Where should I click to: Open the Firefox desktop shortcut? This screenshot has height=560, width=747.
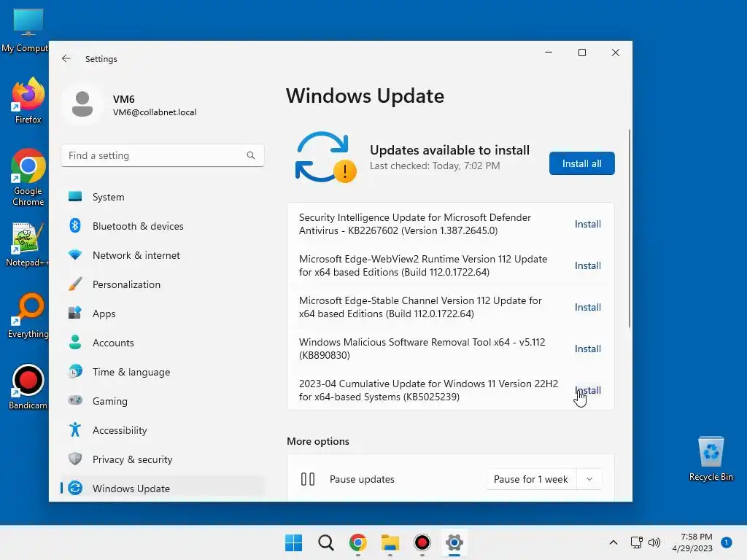click(28, 101)
